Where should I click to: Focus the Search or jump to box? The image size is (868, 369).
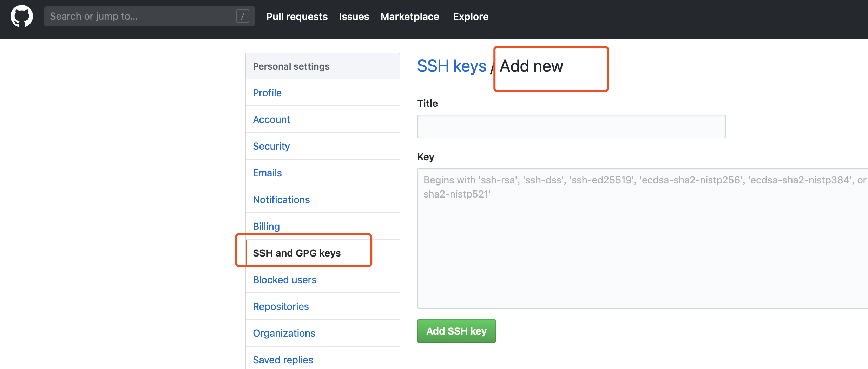tap(149, 16)
